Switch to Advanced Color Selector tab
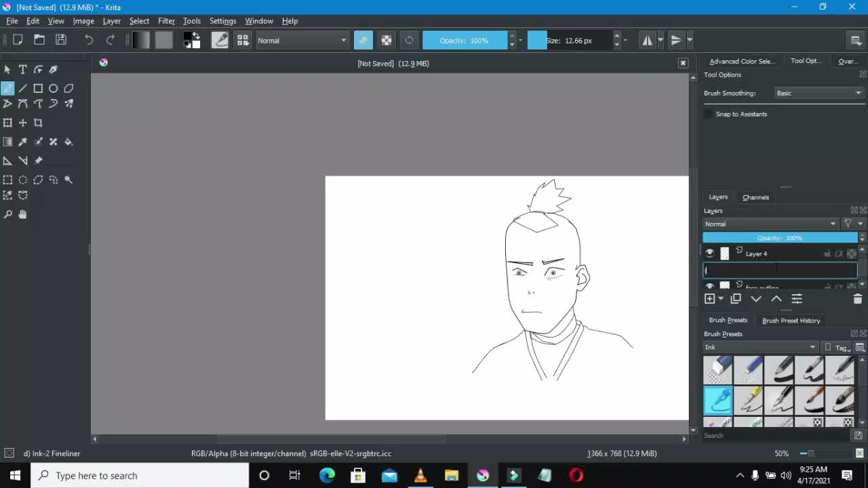The image size is (868, 488). click(741, 61)
